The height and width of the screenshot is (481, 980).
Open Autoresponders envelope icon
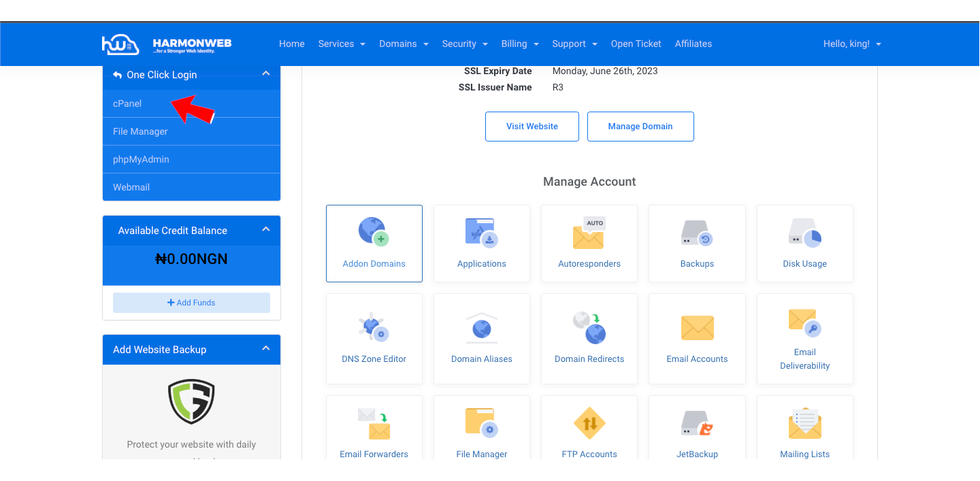click(x=589, y=233)
